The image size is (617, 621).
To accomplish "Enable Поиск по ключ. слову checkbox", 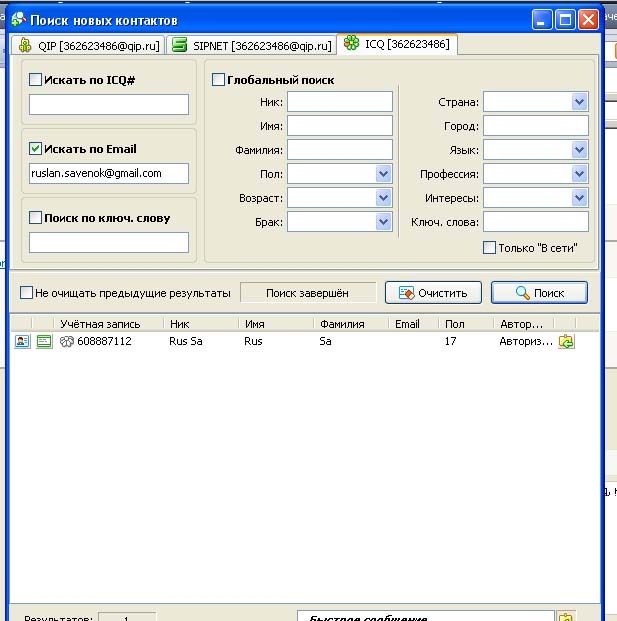I will tap(35, 217).
